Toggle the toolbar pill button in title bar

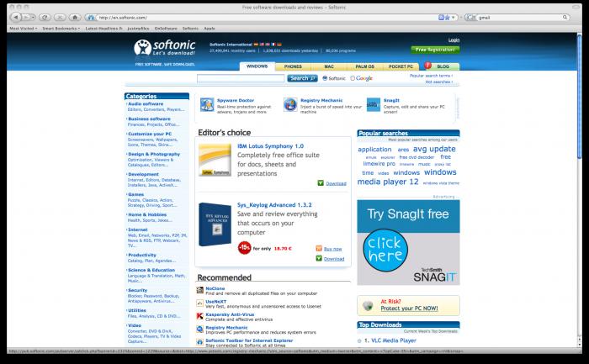pos(576,7)
